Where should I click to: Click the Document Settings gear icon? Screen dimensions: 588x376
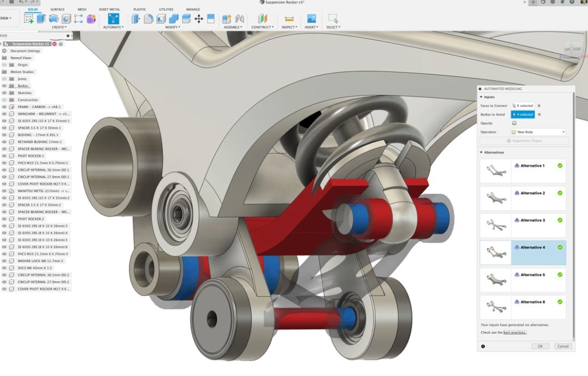point(3,51)
